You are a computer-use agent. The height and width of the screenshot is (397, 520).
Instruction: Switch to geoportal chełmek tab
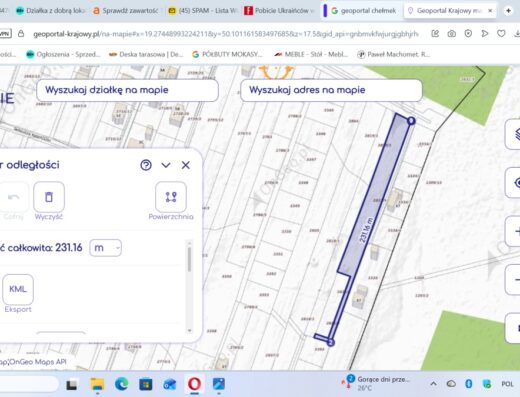(363, 11)
